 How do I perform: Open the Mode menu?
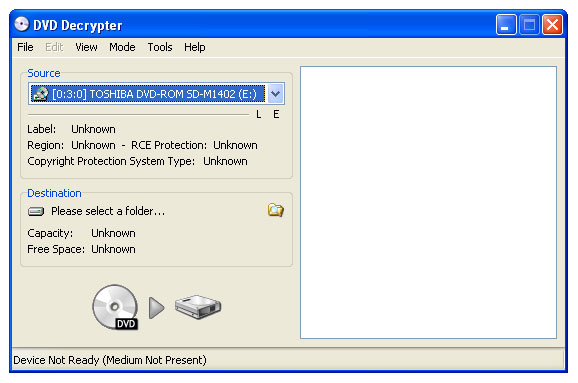point(122,47)
